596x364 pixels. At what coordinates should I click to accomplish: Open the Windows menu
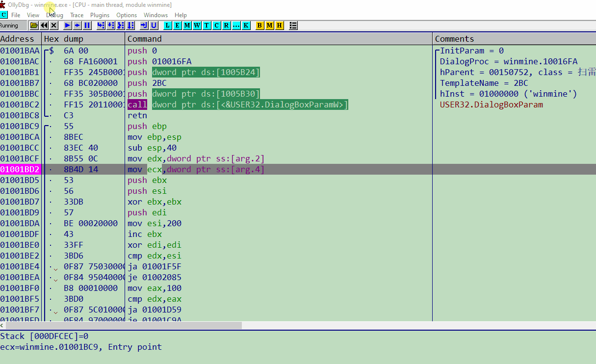155,15
